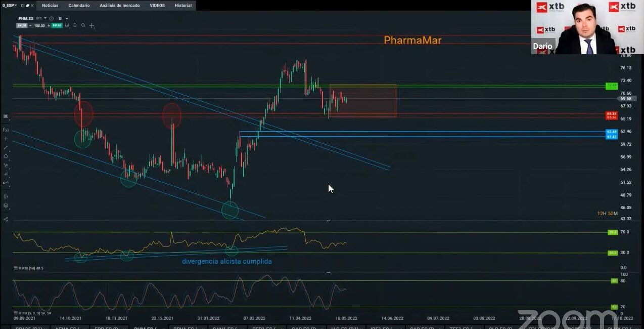
Task: Select the Fibonacci channels tool
Action: click(6, 165)
